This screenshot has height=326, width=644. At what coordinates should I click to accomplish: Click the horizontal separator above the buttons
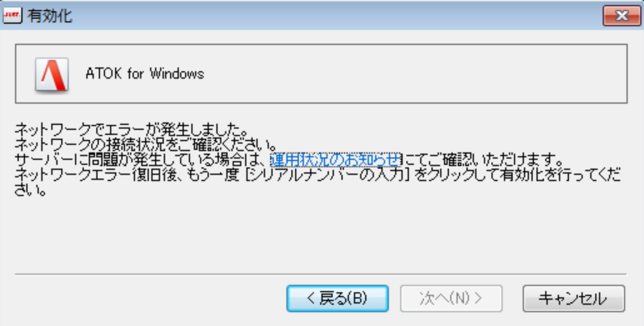point(321,274)
